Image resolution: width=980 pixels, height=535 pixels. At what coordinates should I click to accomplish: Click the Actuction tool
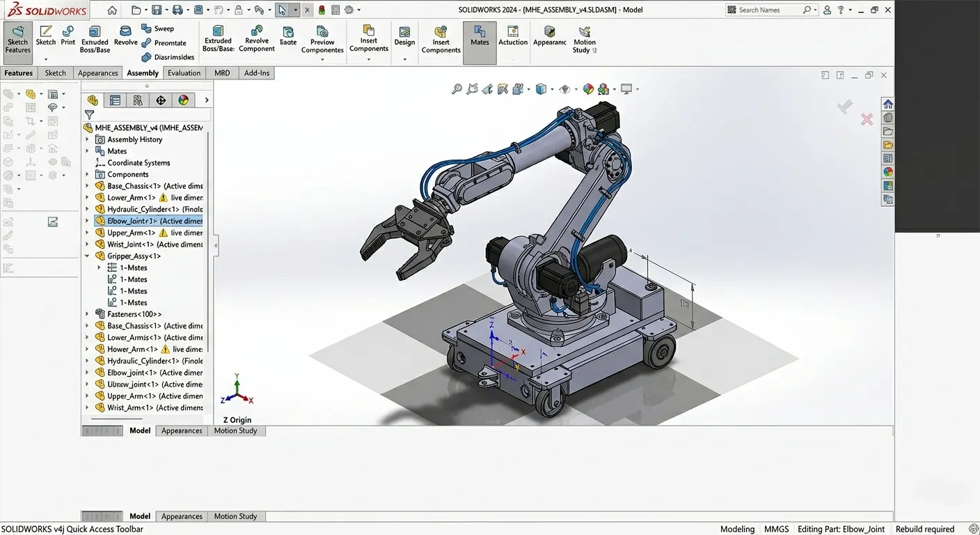513,36
